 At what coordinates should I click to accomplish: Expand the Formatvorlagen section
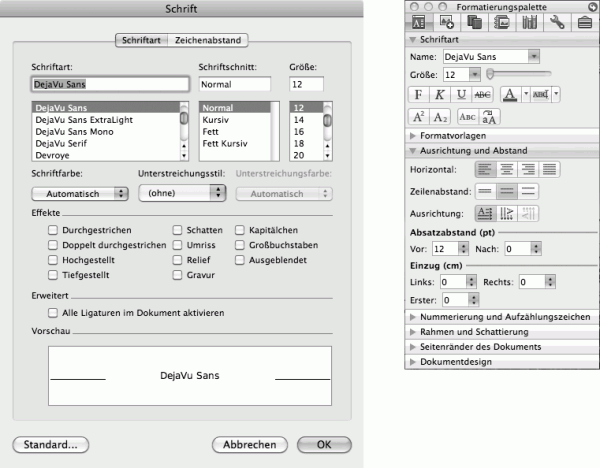(412, 135)
